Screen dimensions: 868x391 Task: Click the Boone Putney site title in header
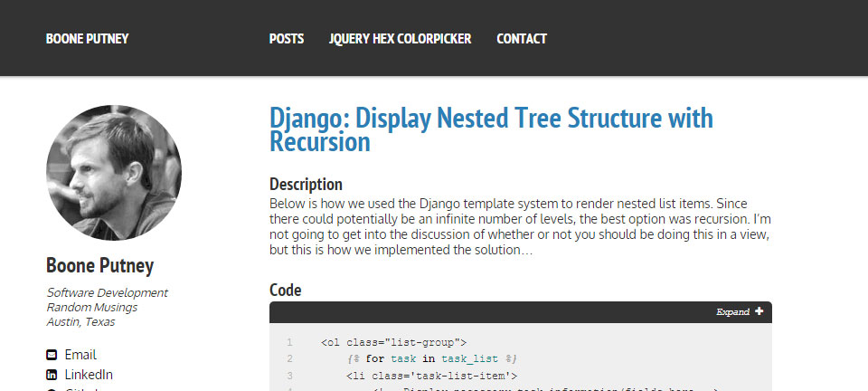pos(87,39)
